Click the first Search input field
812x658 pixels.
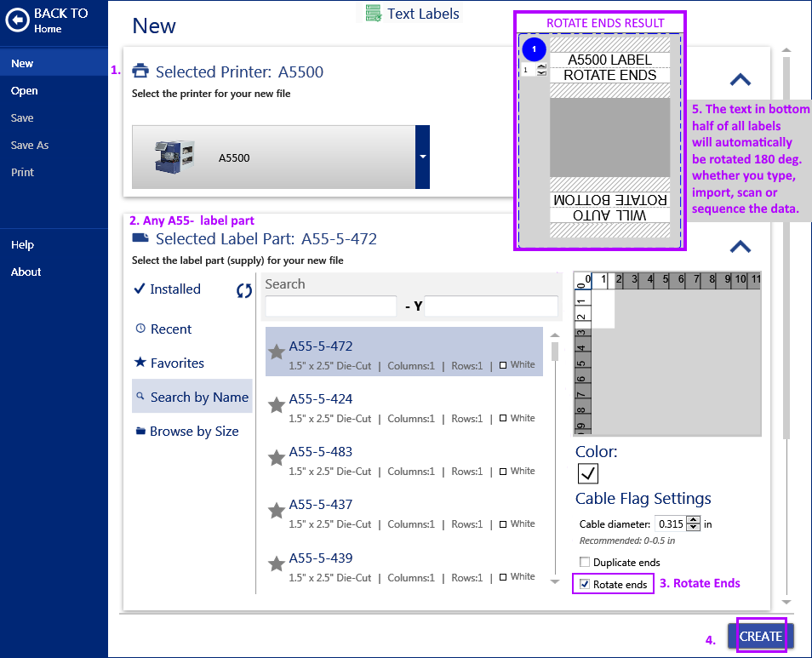pyautogui.click(x=330, y=306)
